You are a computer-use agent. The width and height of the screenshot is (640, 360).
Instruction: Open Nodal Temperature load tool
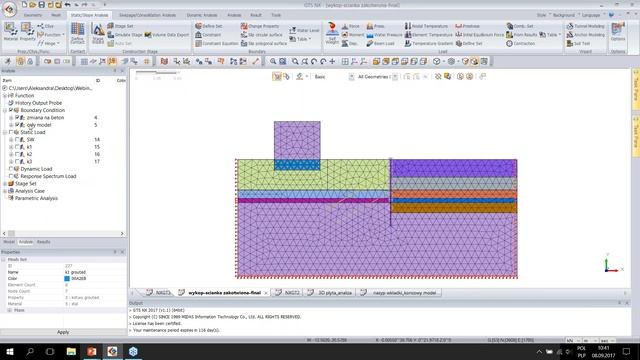[x=426, y=26]
